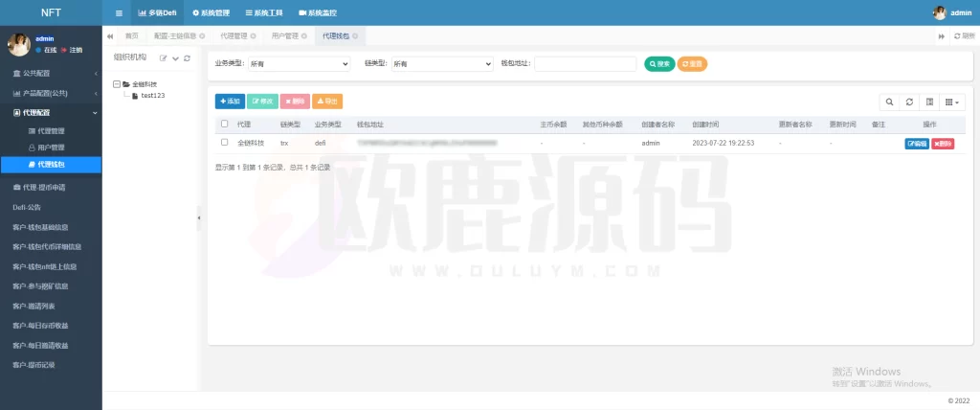Open 客户-钱包基础信息 in the sidebar
This screenshot has height=410, width=980.
pos(51,227)
